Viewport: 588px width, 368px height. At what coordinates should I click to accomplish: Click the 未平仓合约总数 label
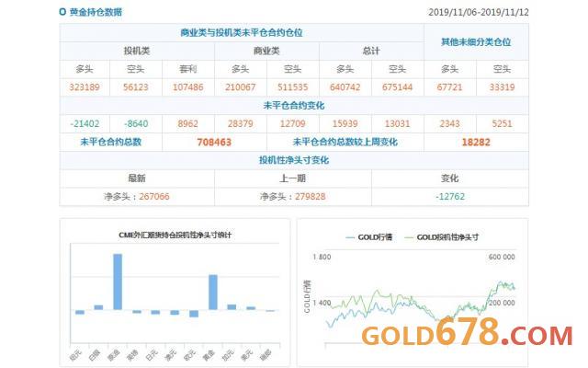point(111,142)
